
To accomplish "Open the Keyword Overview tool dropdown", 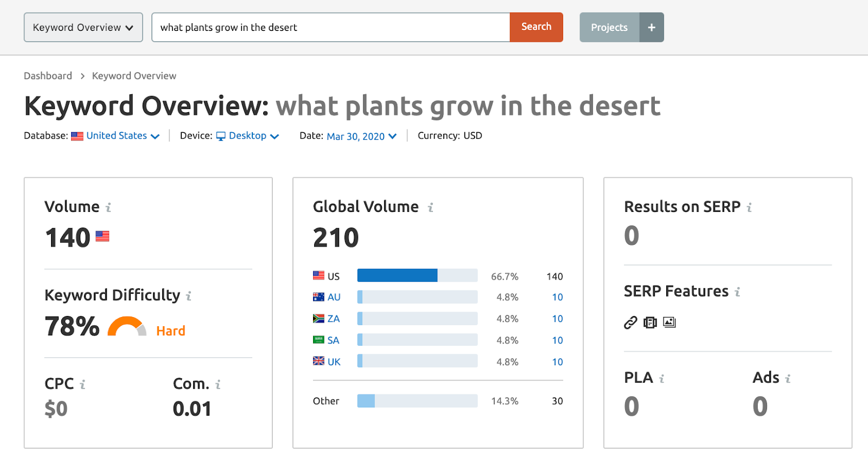I will coord(84,27).
